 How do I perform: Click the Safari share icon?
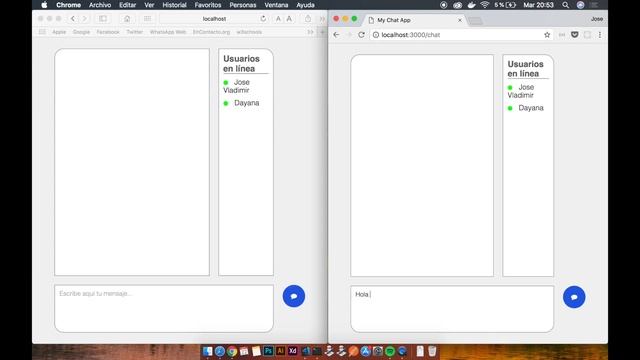tap(308, 19)
